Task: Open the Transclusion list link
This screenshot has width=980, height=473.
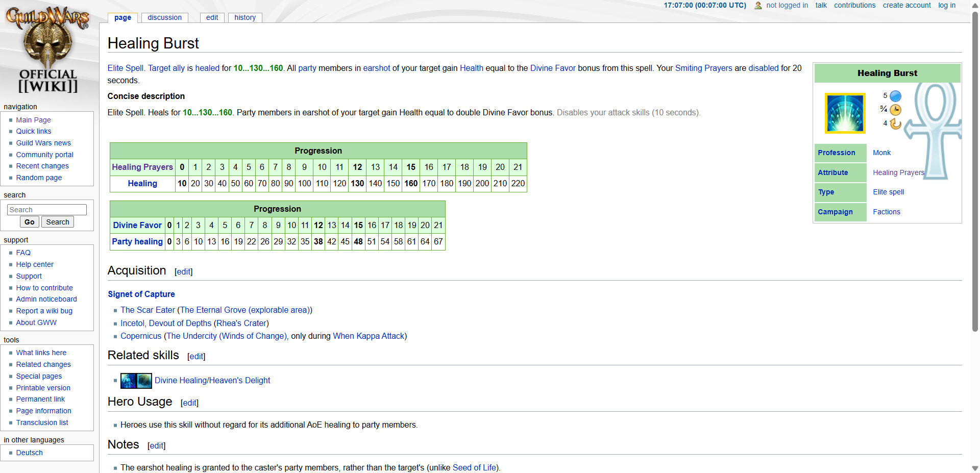Action: [42, 422]
